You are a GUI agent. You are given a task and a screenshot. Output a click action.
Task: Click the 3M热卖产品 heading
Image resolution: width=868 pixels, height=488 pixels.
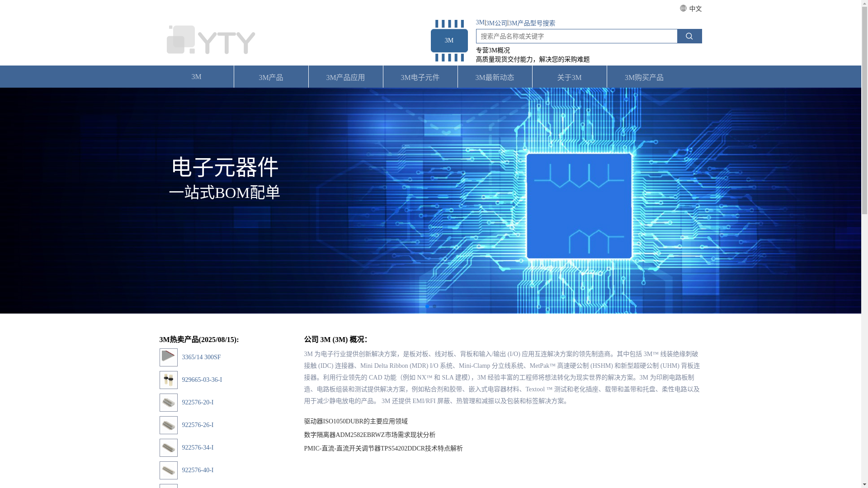point(199,339)
